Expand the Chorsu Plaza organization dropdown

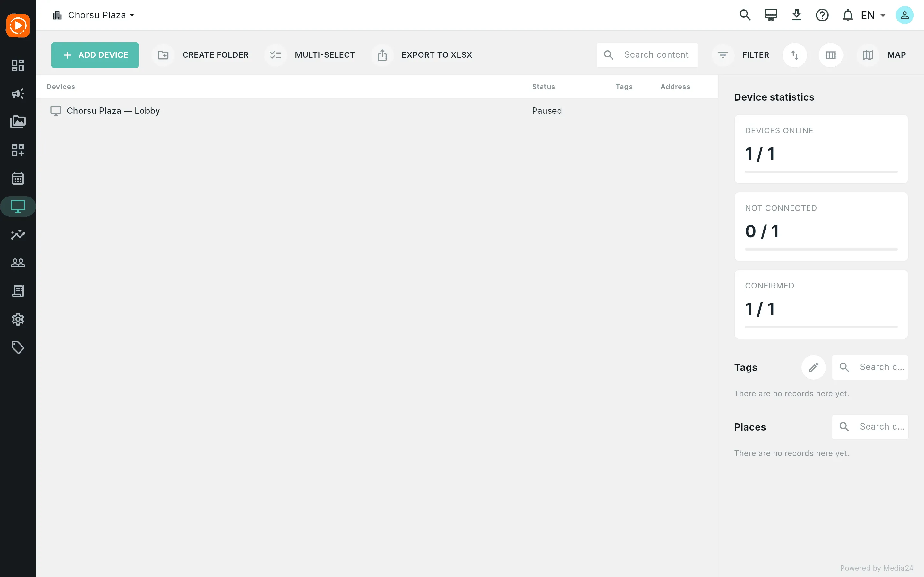point(94,15)
